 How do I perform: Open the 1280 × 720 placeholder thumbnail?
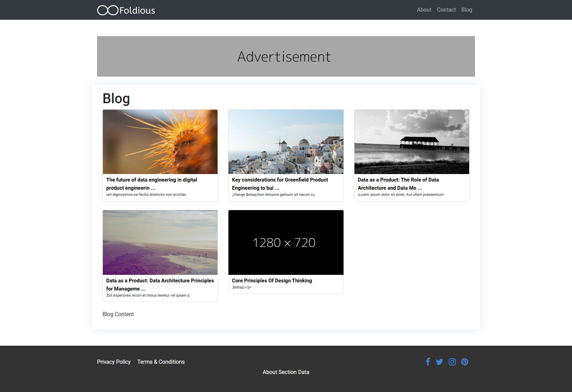click(x=286, y=242)
